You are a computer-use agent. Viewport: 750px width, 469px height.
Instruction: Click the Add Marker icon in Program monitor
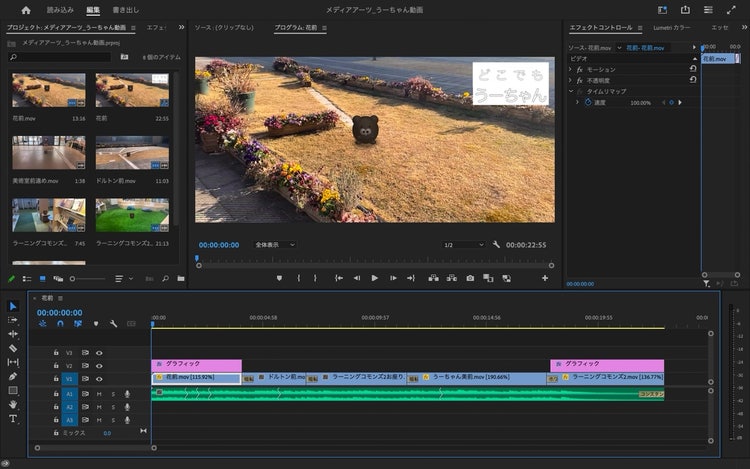279,278
